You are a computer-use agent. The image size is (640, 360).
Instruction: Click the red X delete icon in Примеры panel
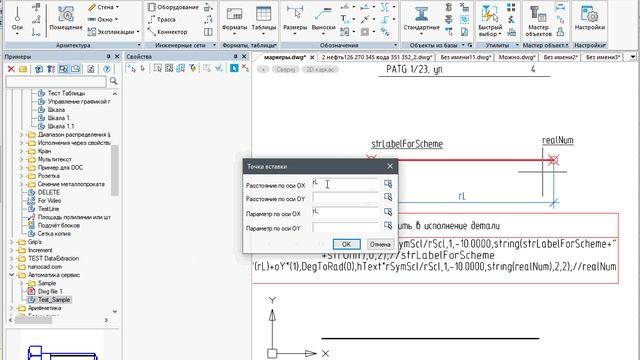click(x=11, y=69)
